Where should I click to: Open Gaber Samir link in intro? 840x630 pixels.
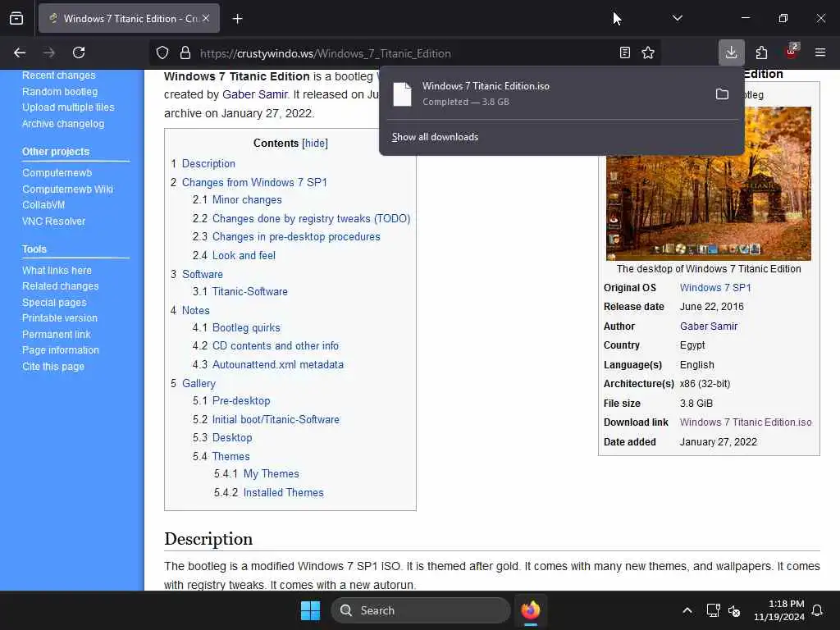pos(255,94)
